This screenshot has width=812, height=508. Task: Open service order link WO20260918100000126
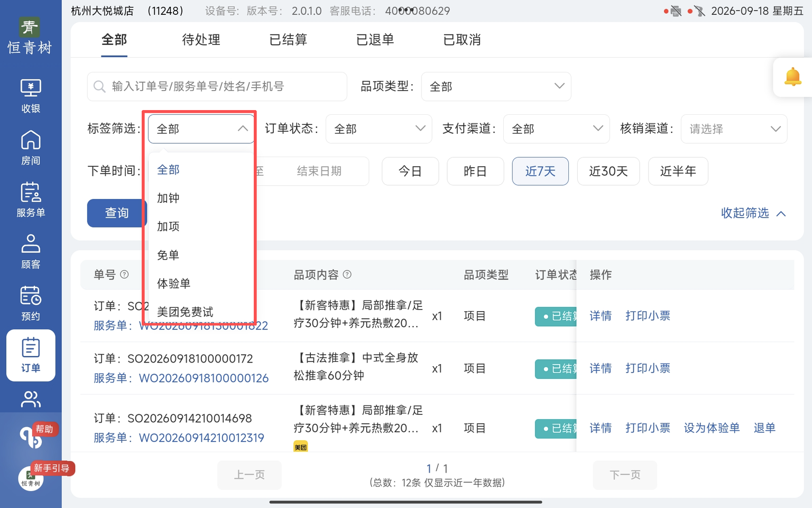point(204,378)
